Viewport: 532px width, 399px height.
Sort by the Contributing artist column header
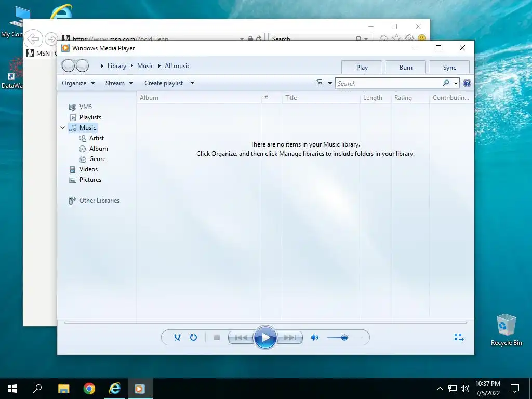pyautogui.click(x=451, y=98)
